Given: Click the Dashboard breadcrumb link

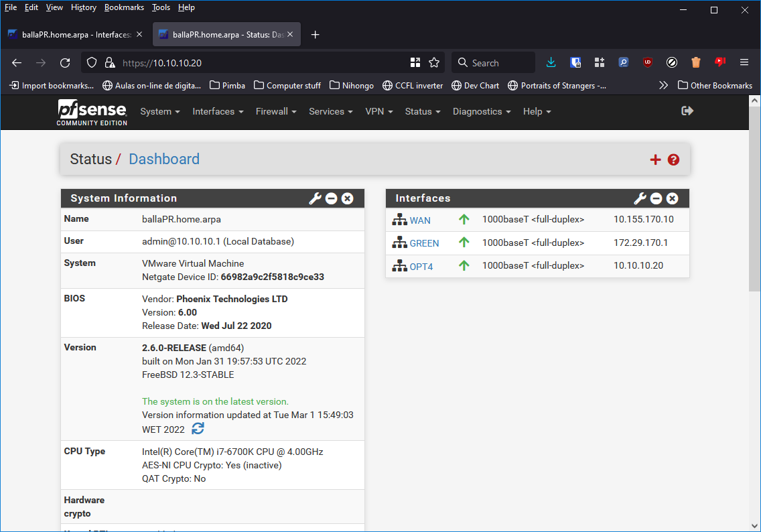Looking at the screenshot, I should pyautogui.click(x=164, y=159).
